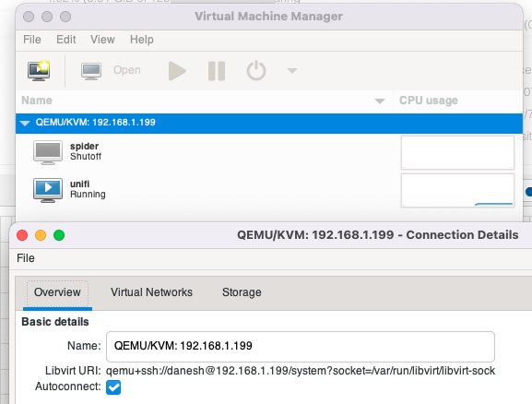Click the 'Running' status text
The height and width of the screenshot is (404, 532).
click(88, 195)
